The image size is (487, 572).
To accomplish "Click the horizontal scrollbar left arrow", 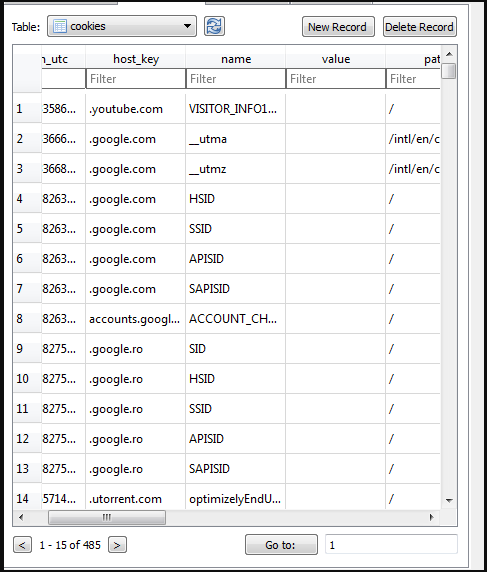I will 21,517.
